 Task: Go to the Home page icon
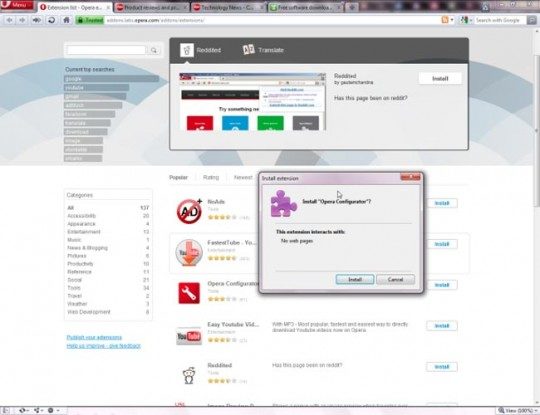point(66,20)
